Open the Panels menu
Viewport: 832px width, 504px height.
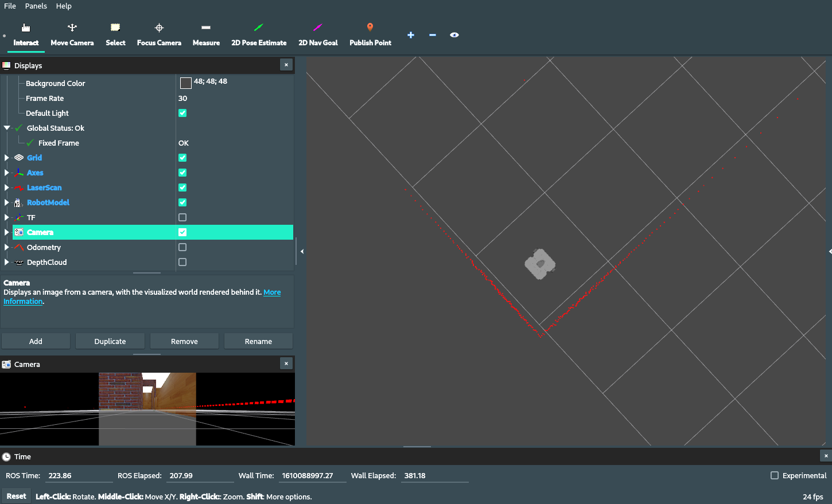pos(36,6)
